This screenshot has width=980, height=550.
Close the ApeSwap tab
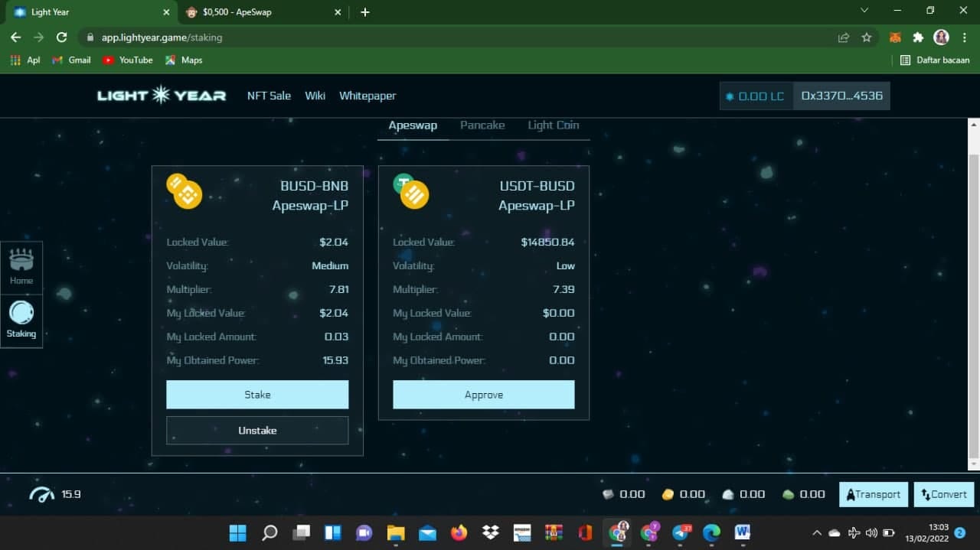pos(338,12)
